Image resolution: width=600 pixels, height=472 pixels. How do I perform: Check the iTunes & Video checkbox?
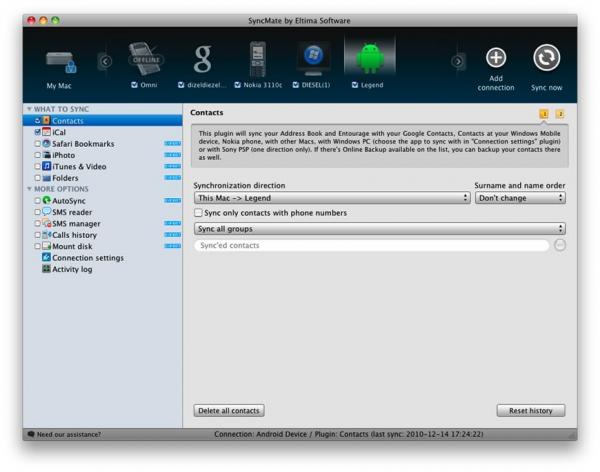(x=38, y=167)
